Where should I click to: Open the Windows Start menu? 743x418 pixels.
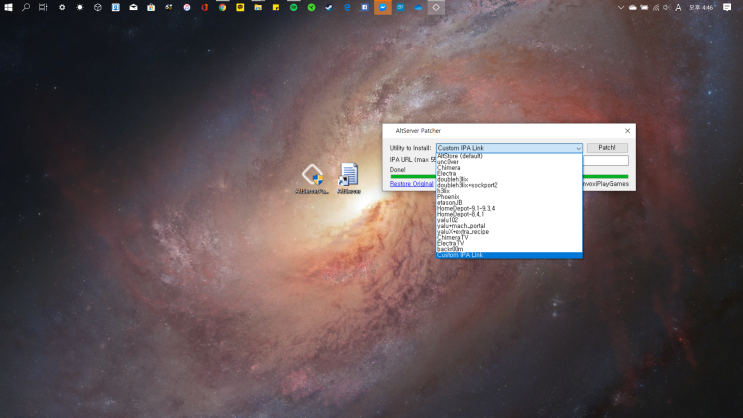point(8,7)
